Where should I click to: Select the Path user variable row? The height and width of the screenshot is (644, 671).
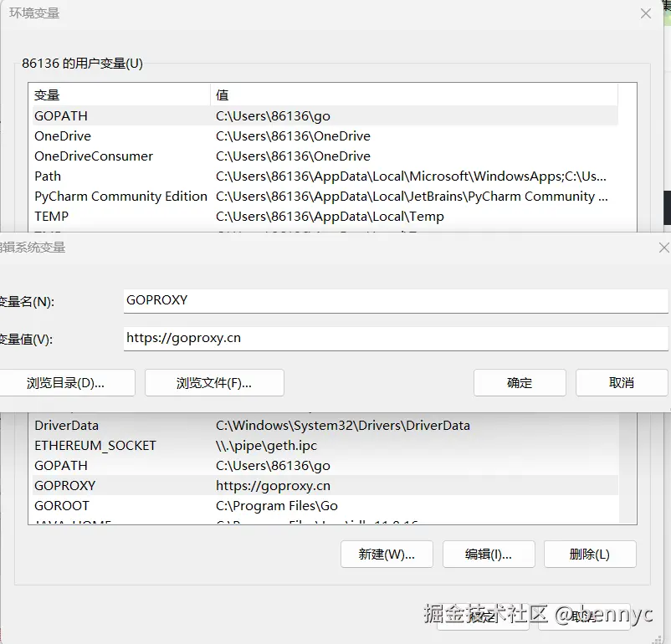pos(325,176)
